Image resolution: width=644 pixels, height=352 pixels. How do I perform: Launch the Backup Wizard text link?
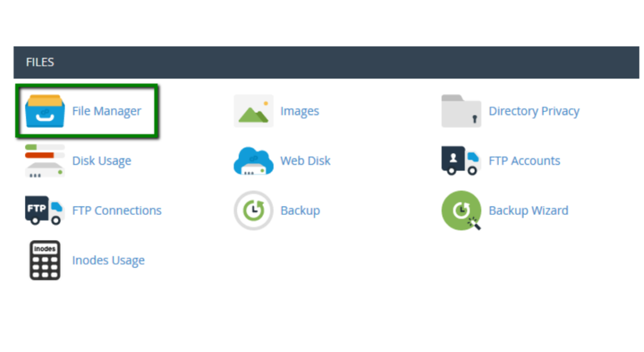click(528, 211)
